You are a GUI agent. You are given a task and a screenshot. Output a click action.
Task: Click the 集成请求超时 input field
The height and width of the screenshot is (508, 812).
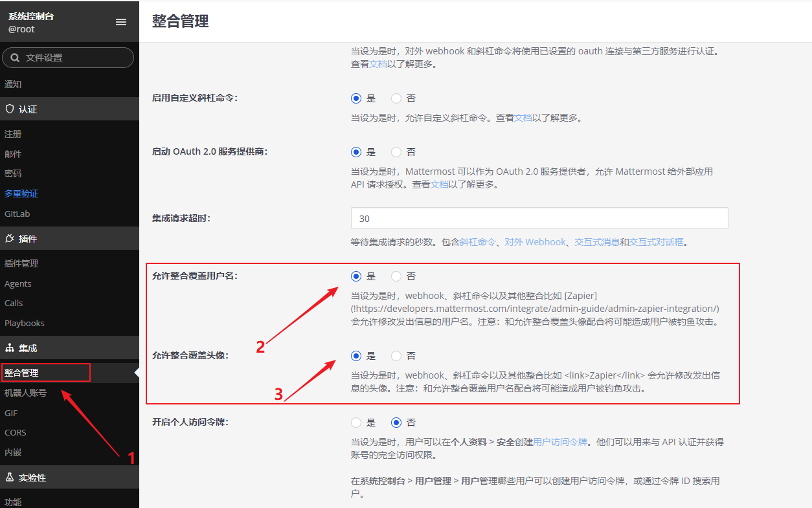[539, 218]
